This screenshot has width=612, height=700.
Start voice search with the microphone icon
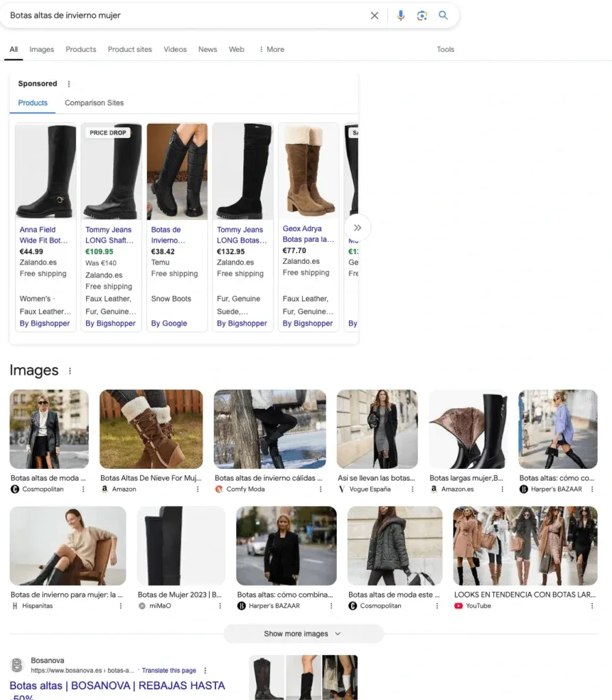(400, 16)
